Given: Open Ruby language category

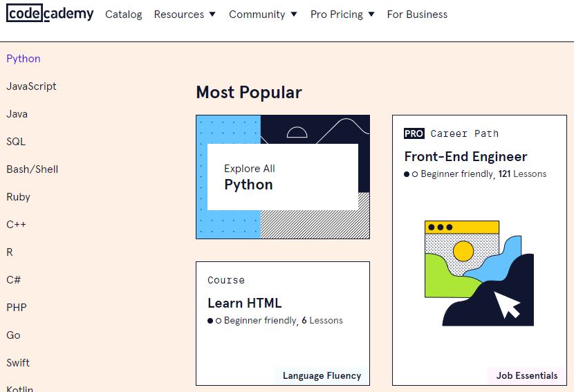Looking at the screenshot, I should coord(18,197).
